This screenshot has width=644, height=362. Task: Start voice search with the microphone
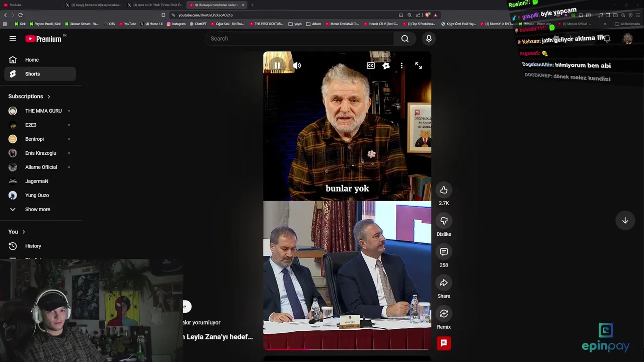pyautogui.click(x=429, y=39)
